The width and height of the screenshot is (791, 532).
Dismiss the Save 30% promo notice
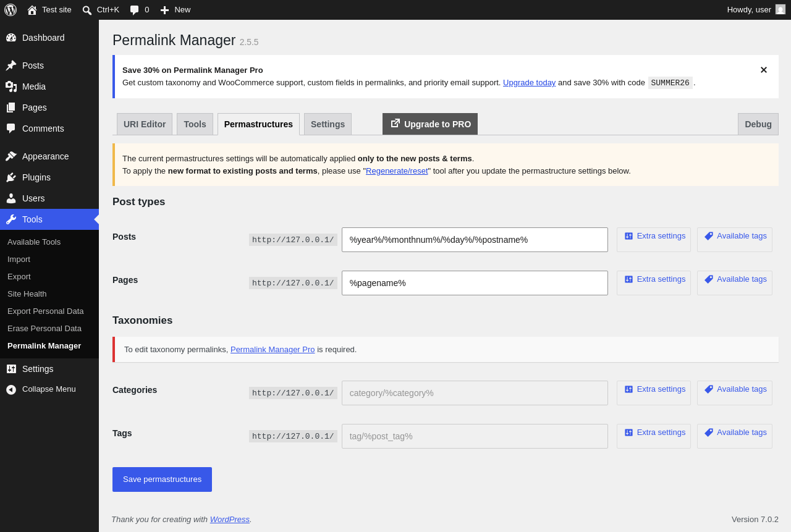coord(764,70)
